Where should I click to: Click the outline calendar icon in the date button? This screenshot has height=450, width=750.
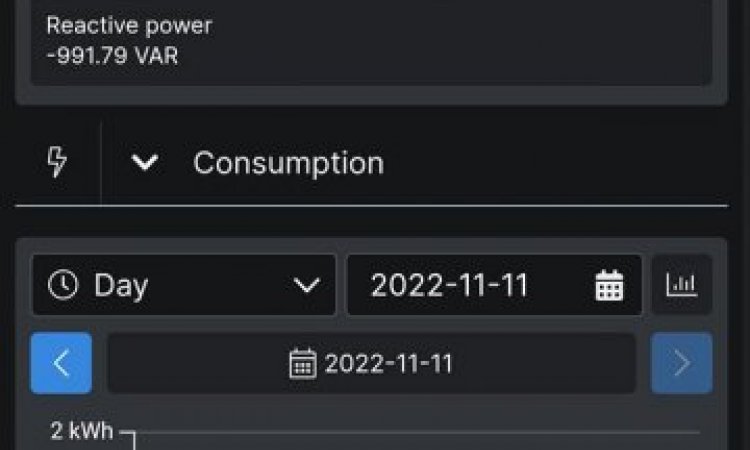click(x=303, y=363)
